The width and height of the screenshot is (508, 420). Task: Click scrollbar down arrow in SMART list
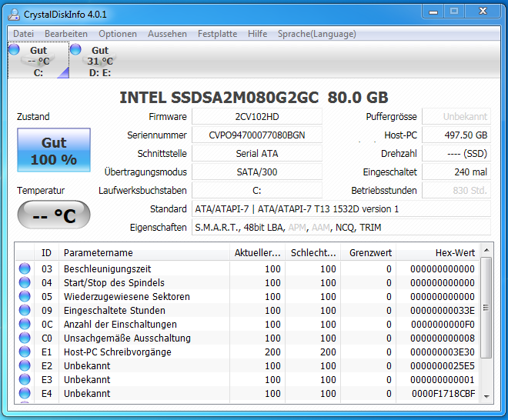[x=486, y=397]
